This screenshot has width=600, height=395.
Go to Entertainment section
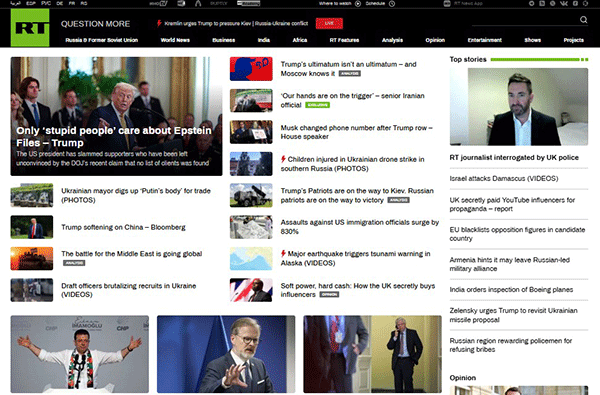(484, 40)
